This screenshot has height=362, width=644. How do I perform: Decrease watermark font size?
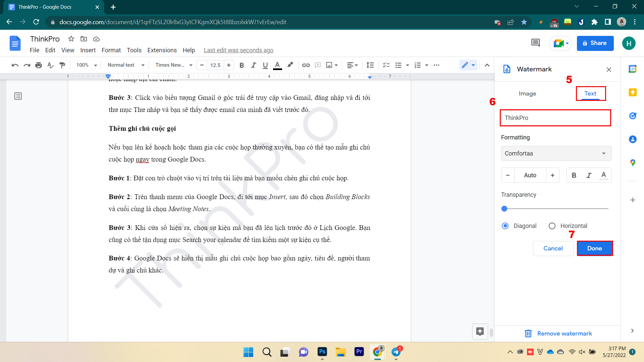tap(508, 175)
